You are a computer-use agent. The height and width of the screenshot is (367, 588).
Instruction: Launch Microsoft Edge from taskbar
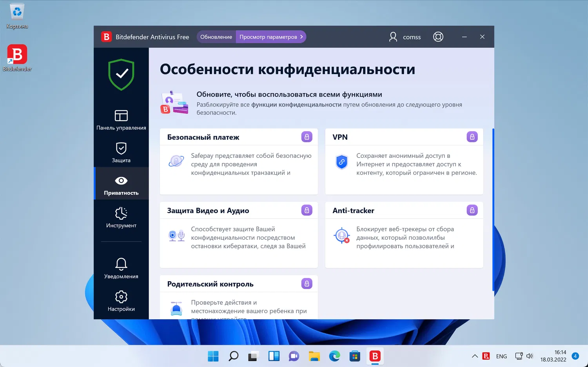[x=334, y=356]
